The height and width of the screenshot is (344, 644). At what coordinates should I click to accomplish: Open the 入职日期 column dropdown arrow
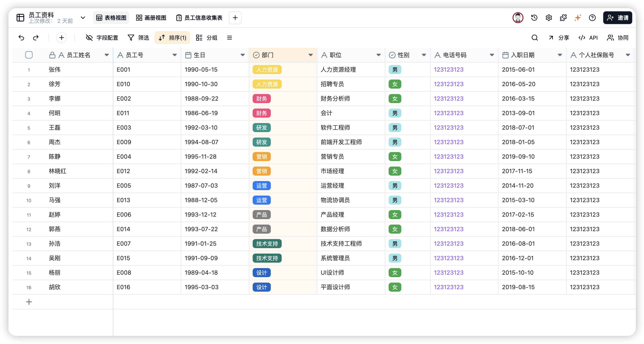click(x=560, y=55)
